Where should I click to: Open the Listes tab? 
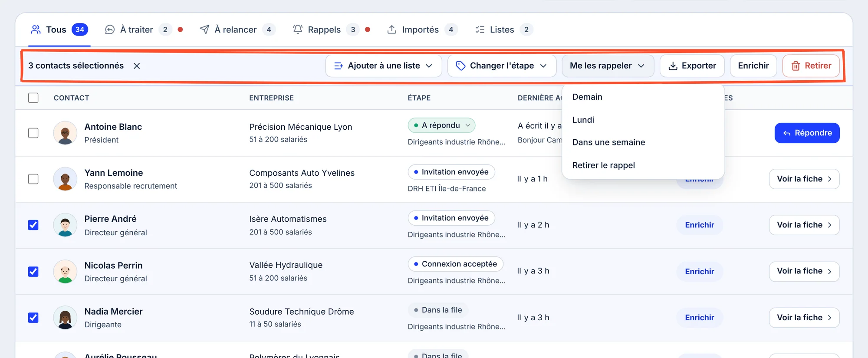tap(504, 30)
